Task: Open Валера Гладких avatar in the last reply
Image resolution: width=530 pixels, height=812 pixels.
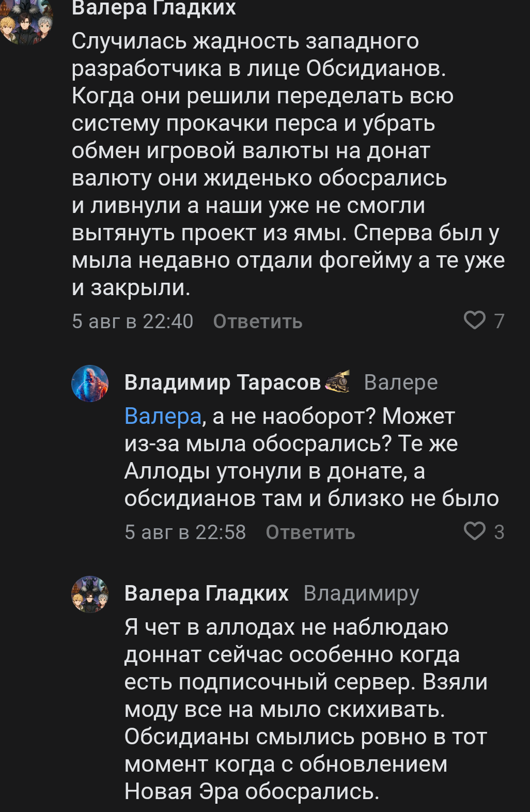Action: coord(90,594)
